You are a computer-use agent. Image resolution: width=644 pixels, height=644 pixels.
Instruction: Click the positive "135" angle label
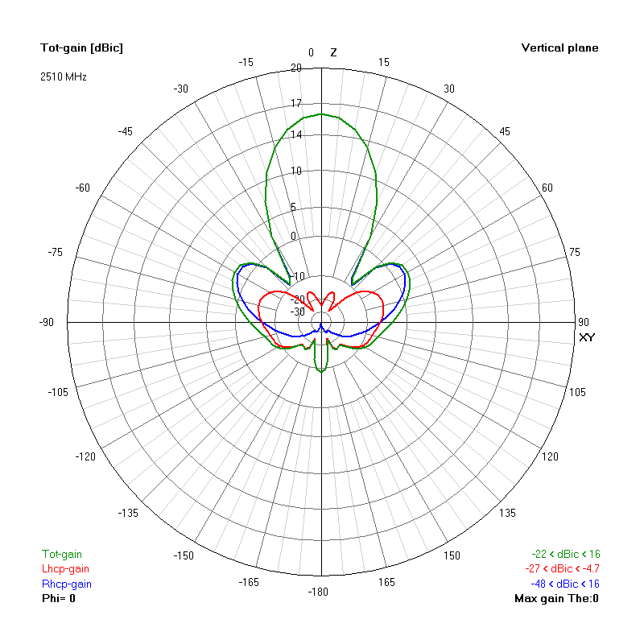coord(507,513)
